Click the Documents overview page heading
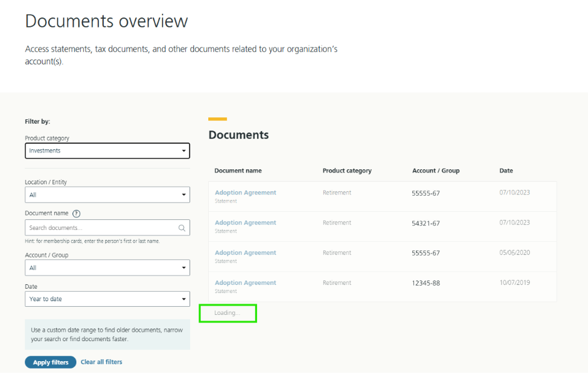Image resolution: width=588 pixels, height=373 pixels. coord(106,21)
